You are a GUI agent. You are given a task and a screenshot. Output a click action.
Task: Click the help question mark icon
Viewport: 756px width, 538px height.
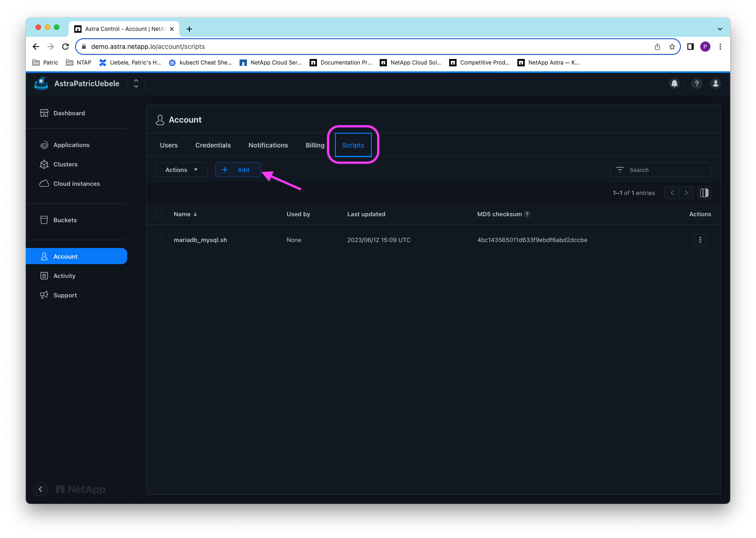(697, 83)
